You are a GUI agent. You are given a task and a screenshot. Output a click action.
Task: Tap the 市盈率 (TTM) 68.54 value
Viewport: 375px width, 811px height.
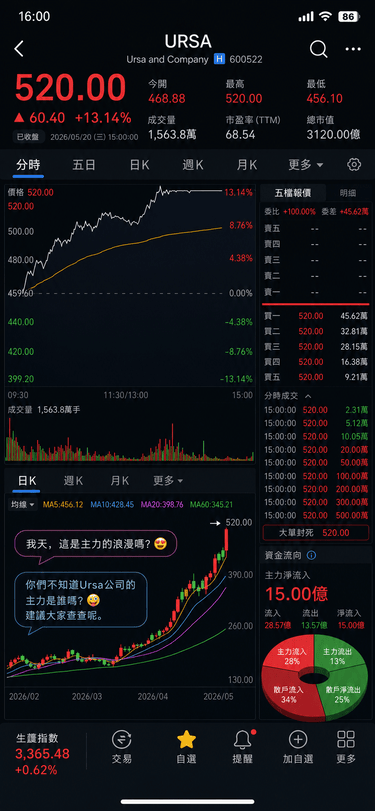(x=241, y=134)
